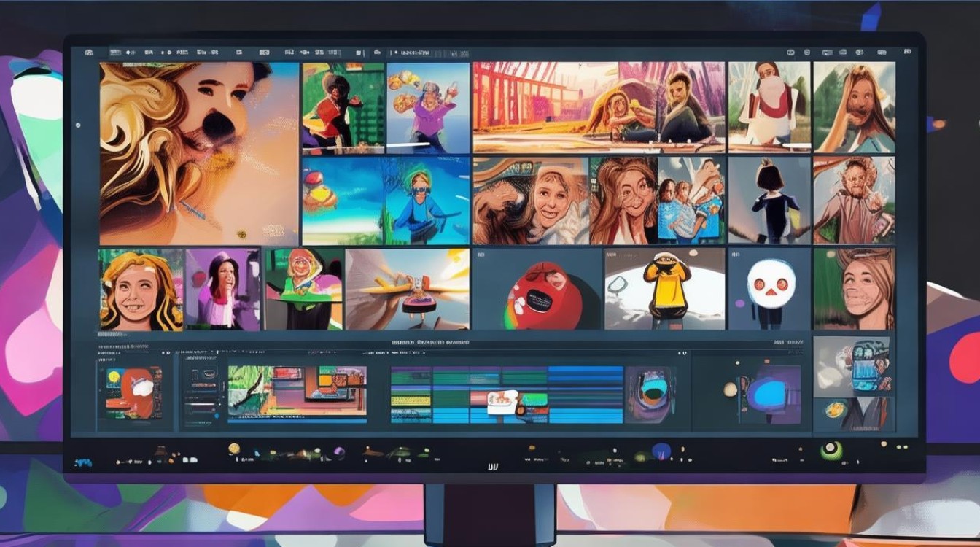The width and height of the screenshot is (980, 547).
Task: Click the rightmost icon in the top toolbar
Action: point(907,53)
